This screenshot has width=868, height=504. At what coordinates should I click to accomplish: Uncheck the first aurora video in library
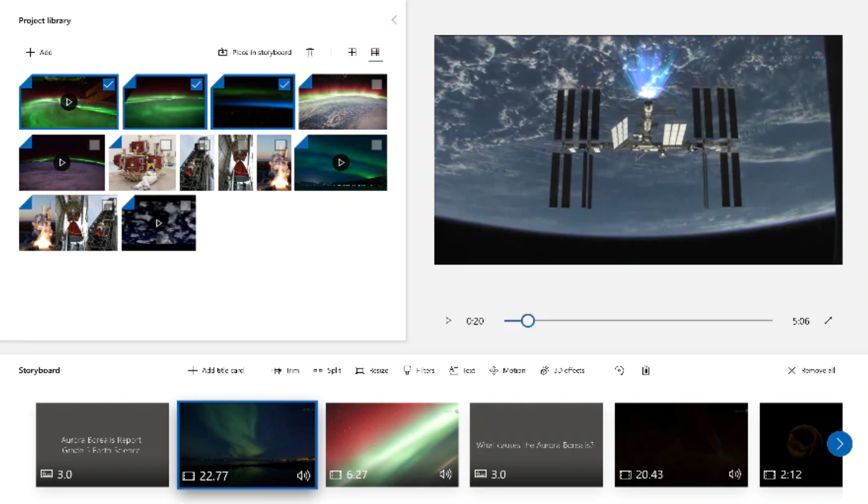tap(108, 85)
